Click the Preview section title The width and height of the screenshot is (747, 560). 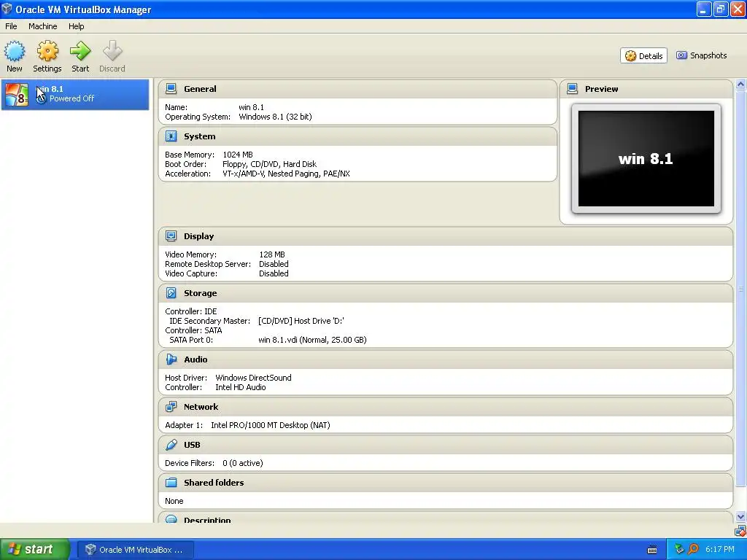click(601, 88)
